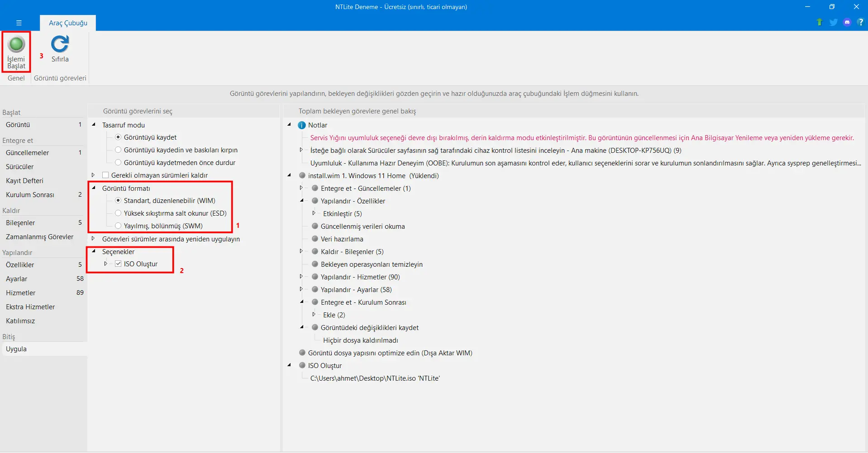Select the Görüntüyü kaydet radio button
Viewport: 868px width, 453px height.
pos(118,137)
